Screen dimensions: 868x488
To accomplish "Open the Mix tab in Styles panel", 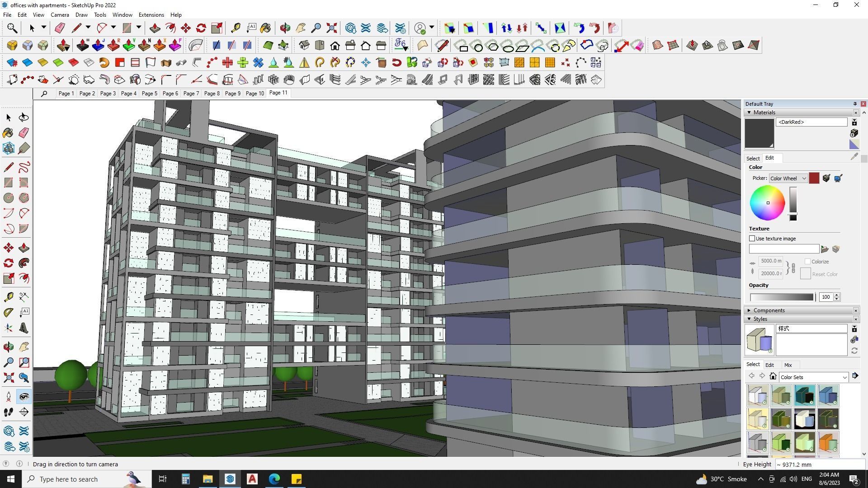I will click(788, 365).
